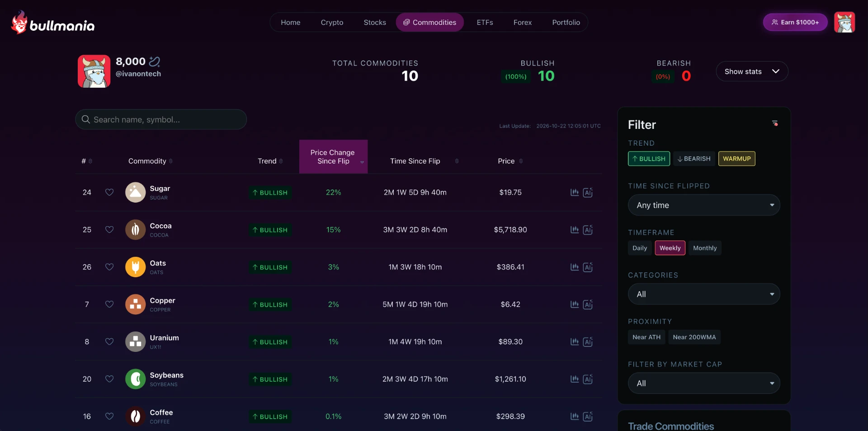868x431 pixels.
Task: Toggle the BULLISH trend filter
Action: coord(649,159)
